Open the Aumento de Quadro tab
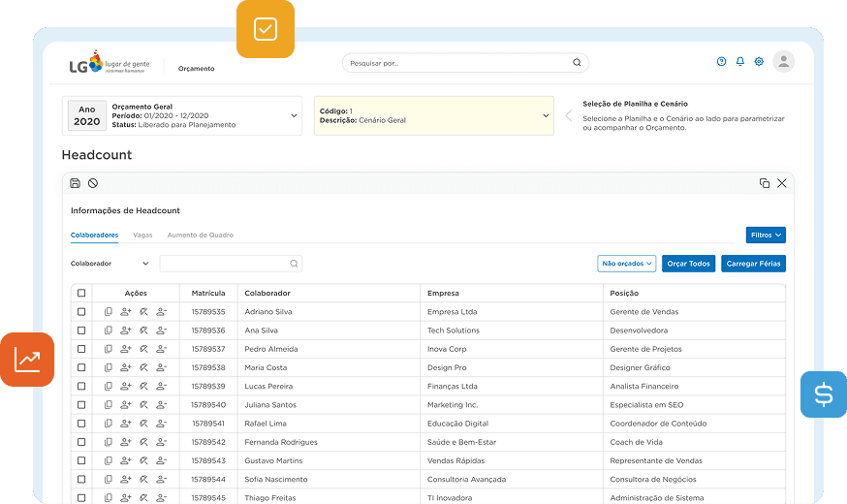This screenshot has height=504, width=847. click(200, 236)
